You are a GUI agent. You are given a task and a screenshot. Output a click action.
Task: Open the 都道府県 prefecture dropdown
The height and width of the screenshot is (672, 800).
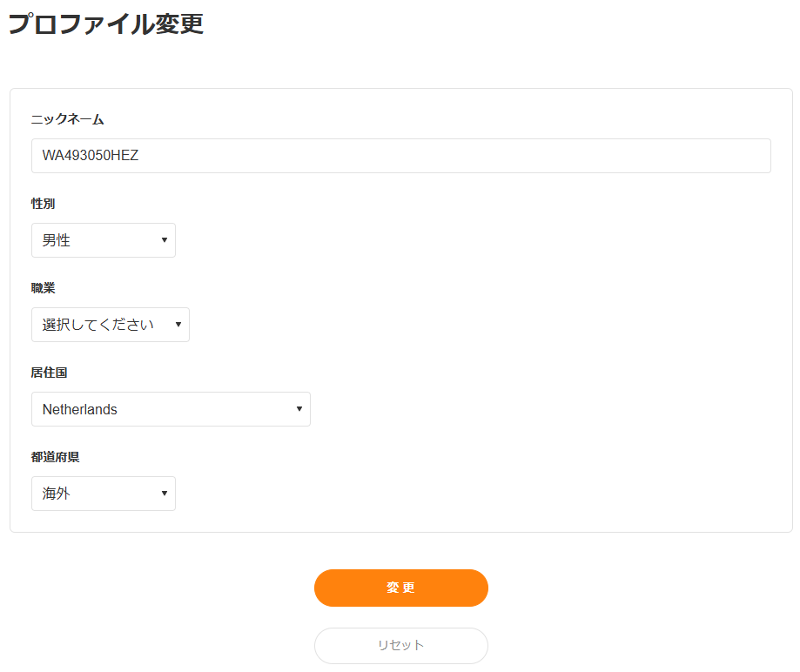coord(103,494)
